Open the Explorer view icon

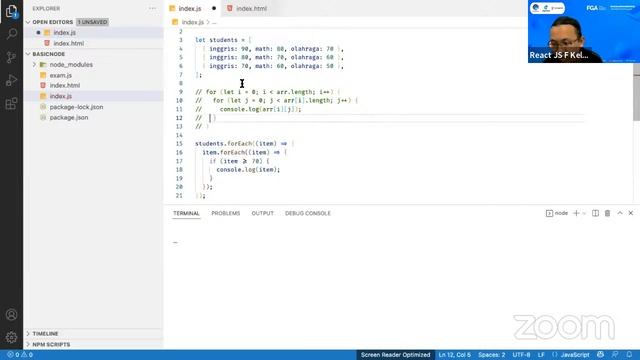point(11,11)
